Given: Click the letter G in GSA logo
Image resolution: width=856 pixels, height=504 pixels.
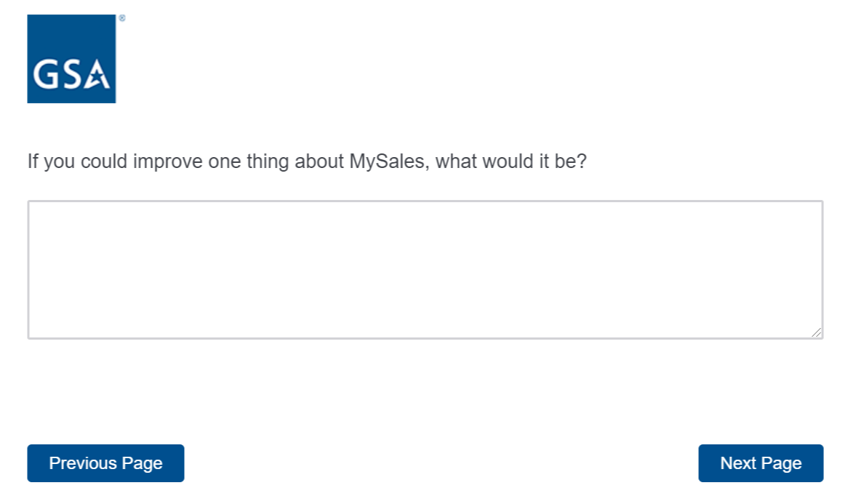Looking at the screenshot, I should point(45,75).
